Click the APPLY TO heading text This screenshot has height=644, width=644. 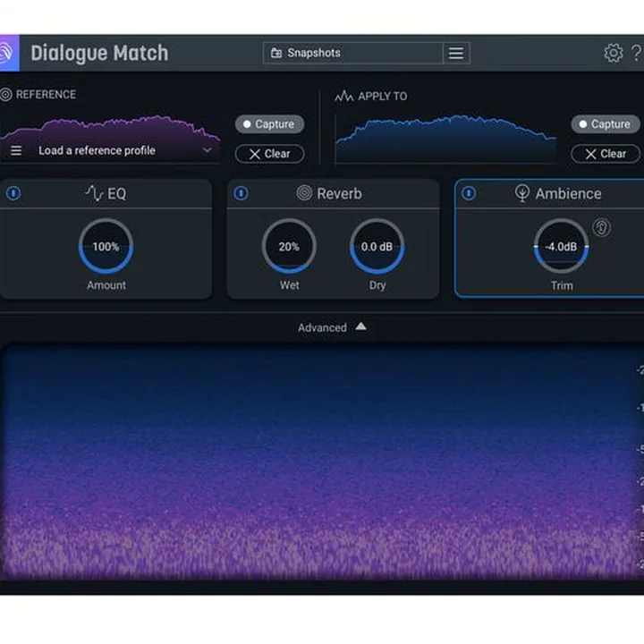pyautogui.click(x=383, y=97)
